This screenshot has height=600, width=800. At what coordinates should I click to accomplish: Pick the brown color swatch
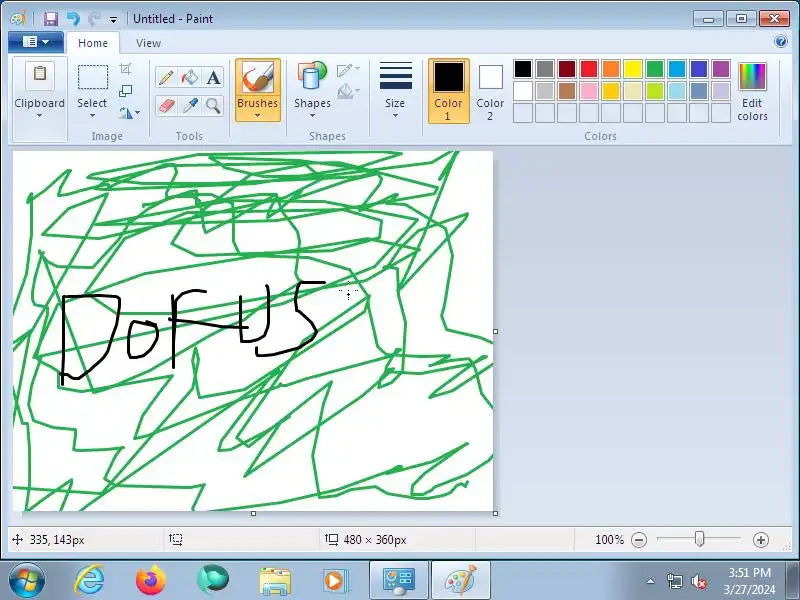(x=567, y=91)
